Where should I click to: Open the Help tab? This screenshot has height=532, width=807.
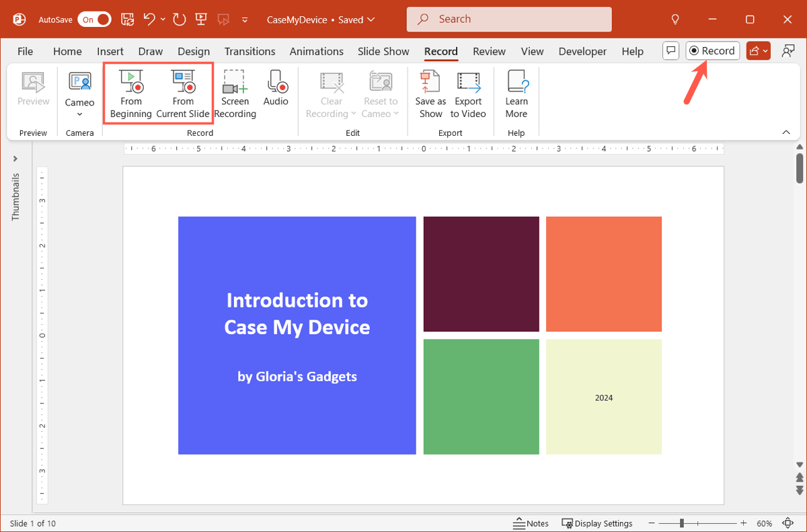tap(632, 51)
